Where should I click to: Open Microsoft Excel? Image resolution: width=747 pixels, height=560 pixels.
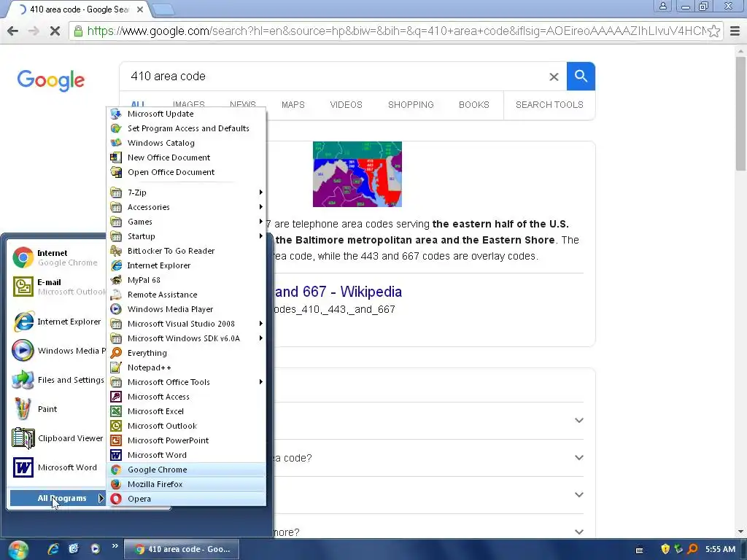point(186,411)
